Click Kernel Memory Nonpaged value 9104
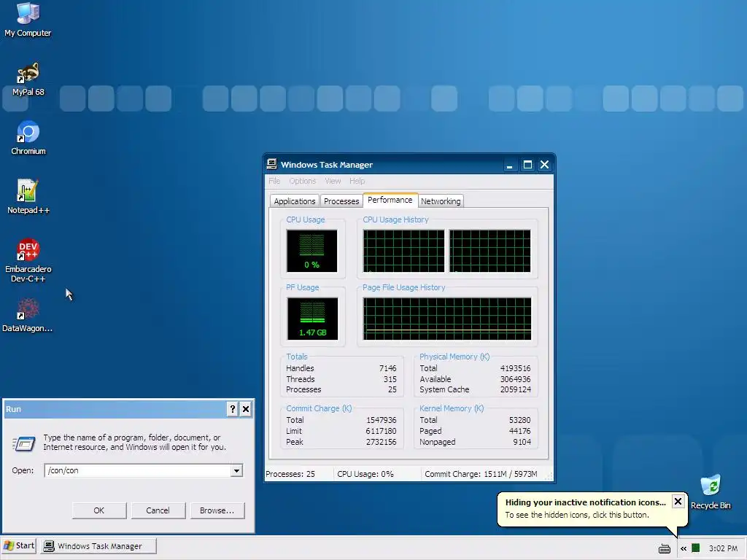The height and width of the screenshot is (560, 747). click(x=522, y=442)
